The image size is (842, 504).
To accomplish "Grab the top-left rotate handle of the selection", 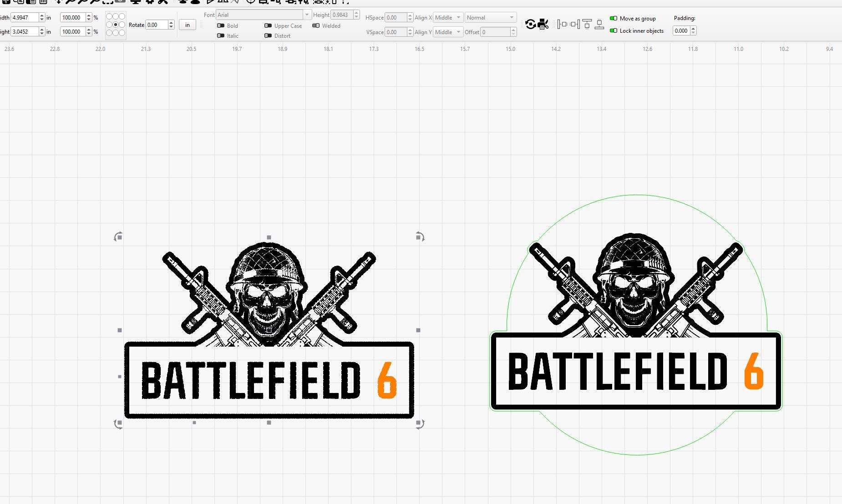I will [118, 237].
